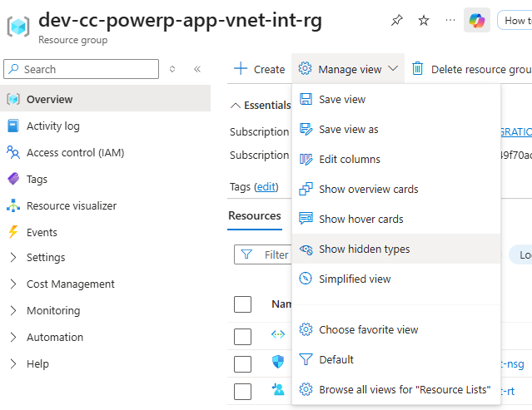Open the Copilot icon
The height and width of the screenshot is (410, 532).
tap(476, 21)
